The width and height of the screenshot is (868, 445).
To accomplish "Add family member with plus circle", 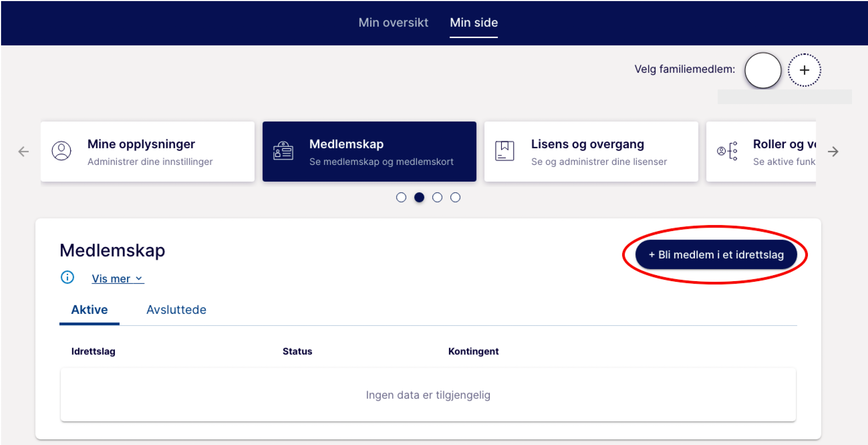I will point(804,70).
